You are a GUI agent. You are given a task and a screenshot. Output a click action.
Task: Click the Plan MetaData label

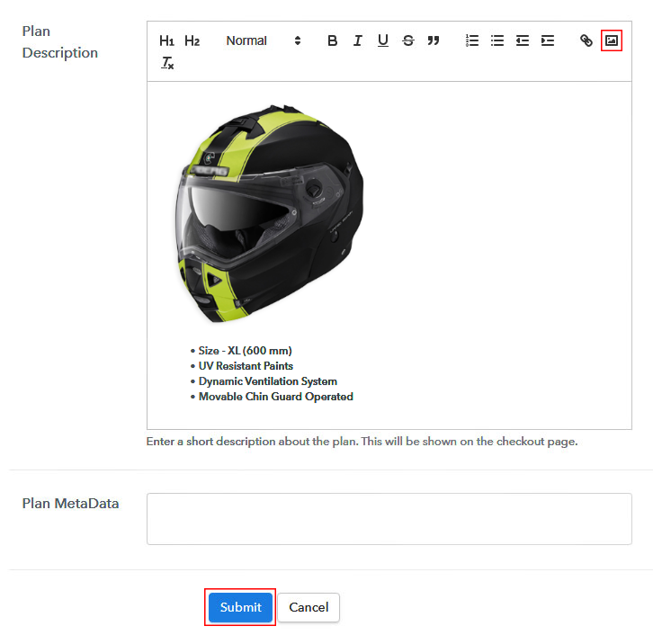[70, 504]
